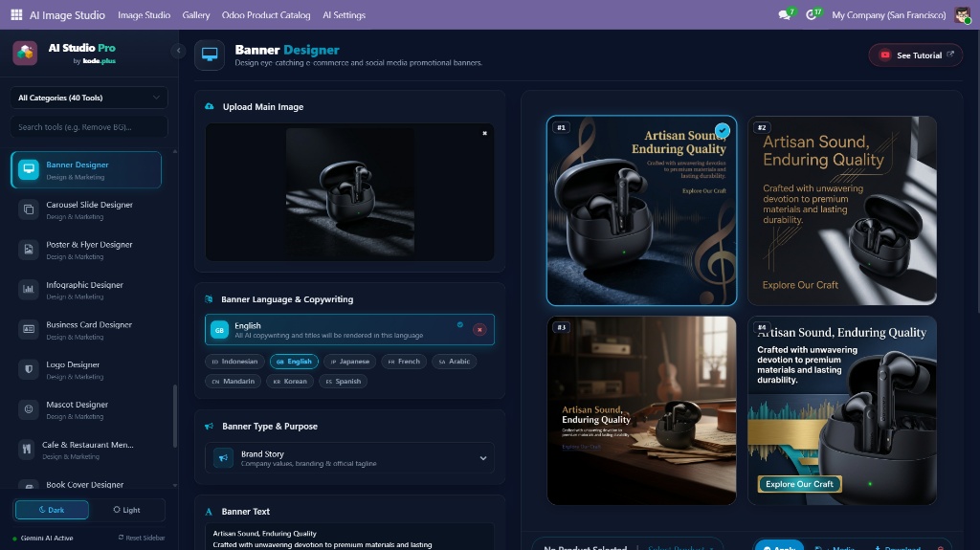
Task: Click the user avatar in top bar
Action: click(963, 14)
